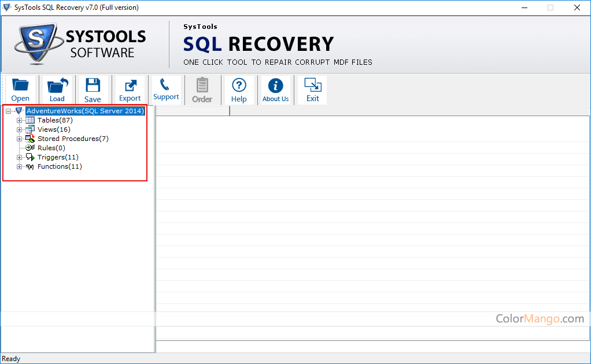Viewport: 591px width, 364px height.
Task: Expand the Stored Procedures(7) node
Action: coord(20,139)
